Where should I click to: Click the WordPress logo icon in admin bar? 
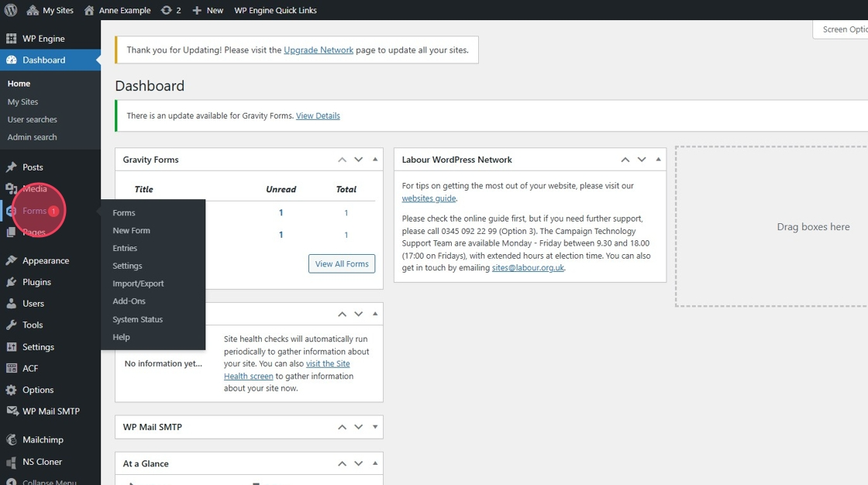(11, 10)
